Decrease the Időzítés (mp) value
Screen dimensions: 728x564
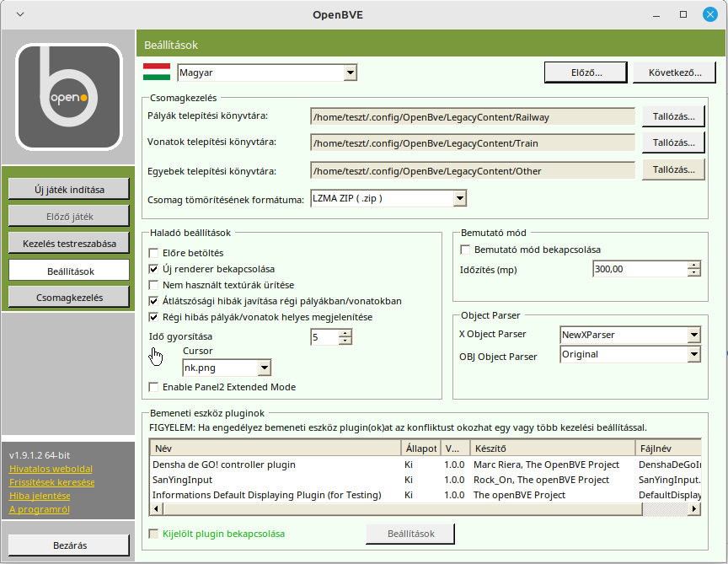pyautogui.click(x=694, y=272)
